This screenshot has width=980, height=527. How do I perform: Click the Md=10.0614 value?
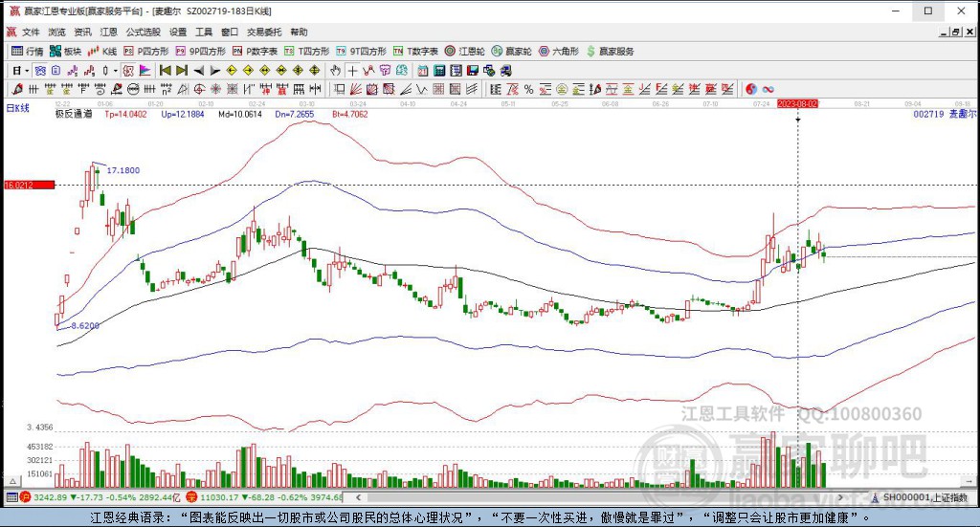coord(240,114)
